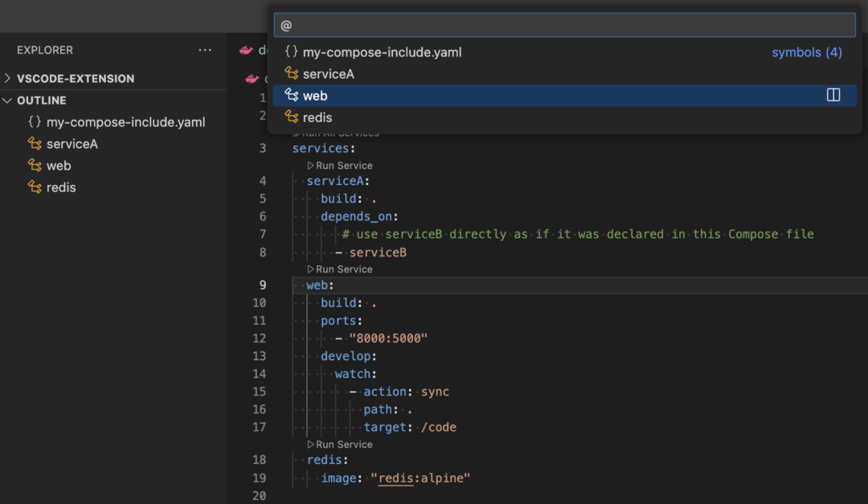Screen dimensions: 868x504
Task: Select the JSON braces icon beside my-compose-include.yaml
Action: pyautogui.click(x=292, y=51)
